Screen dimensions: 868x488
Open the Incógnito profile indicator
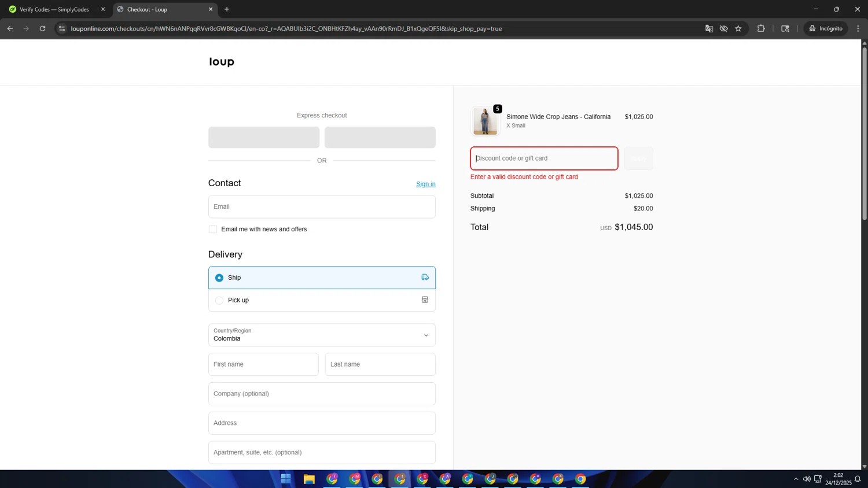point(826,28)
